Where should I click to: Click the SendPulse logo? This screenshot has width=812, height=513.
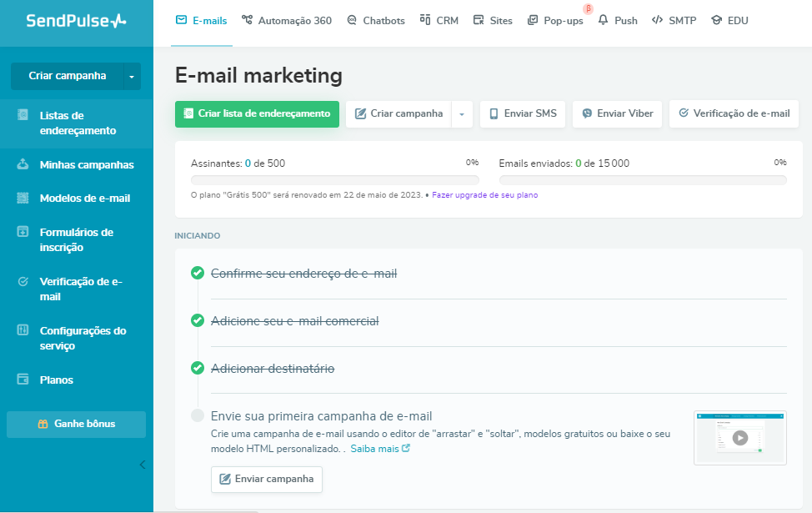click(x=76, y=21)
